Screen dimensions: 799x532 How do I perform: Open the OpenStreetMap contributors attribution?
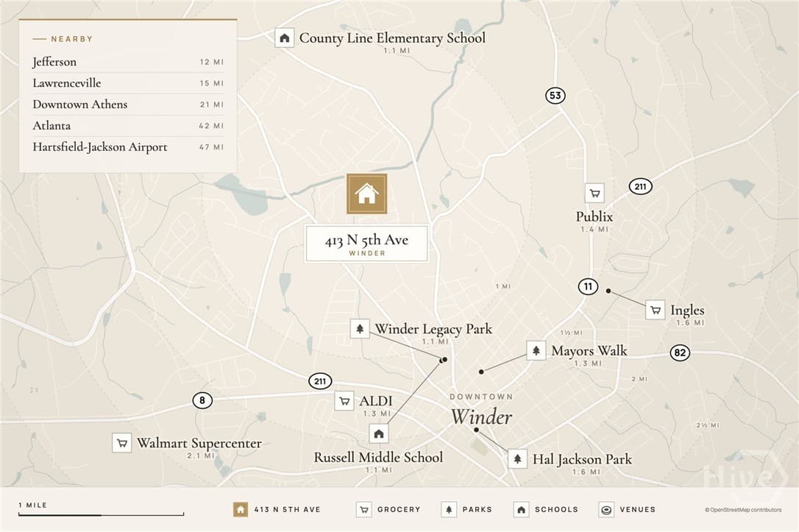click(744, 510)
